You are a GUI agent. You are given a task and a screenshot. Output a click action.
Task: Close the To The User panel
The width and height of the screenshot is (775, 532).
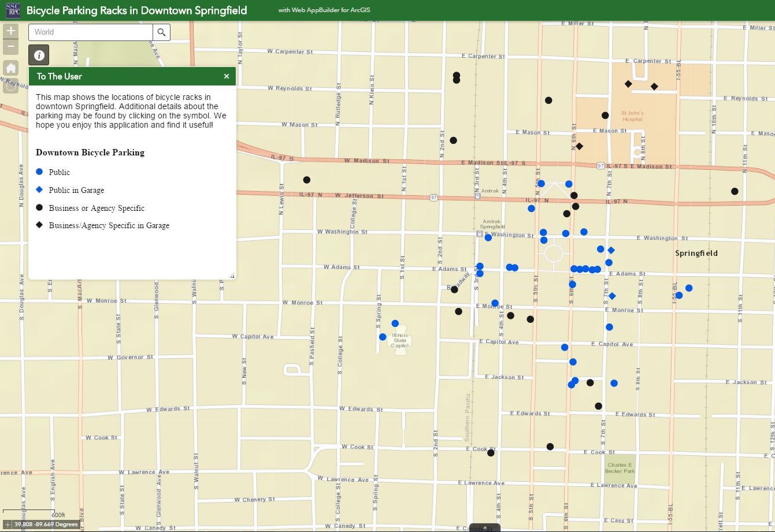[x=227, y=76]
